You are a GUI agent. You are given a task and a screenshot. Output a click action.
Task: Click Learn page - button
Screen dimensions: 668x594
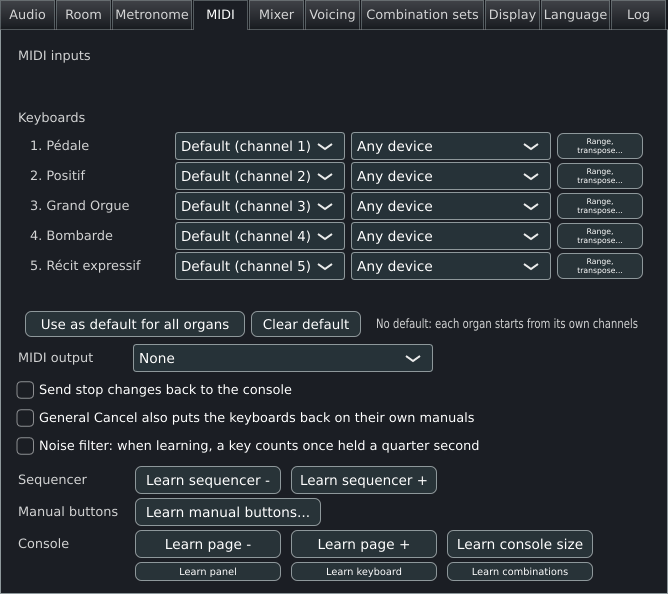pyautogui.click(x=208, y=544)
